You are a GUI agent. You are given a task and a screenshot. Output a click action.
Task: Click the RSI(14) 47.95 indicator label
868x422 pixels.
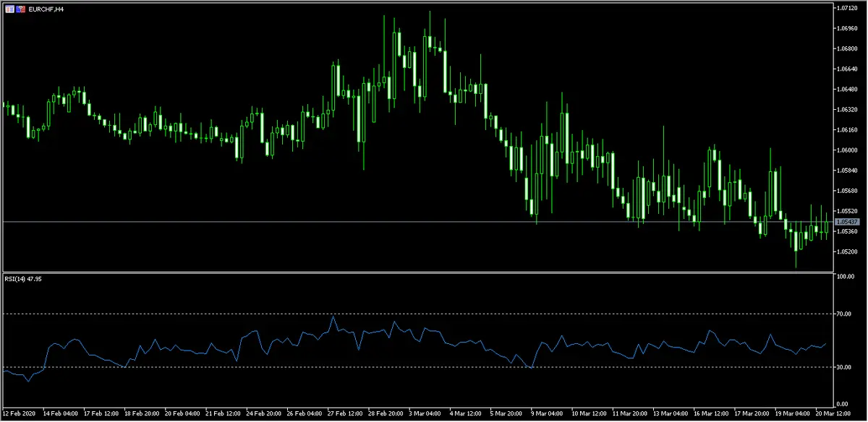(24, 280)
